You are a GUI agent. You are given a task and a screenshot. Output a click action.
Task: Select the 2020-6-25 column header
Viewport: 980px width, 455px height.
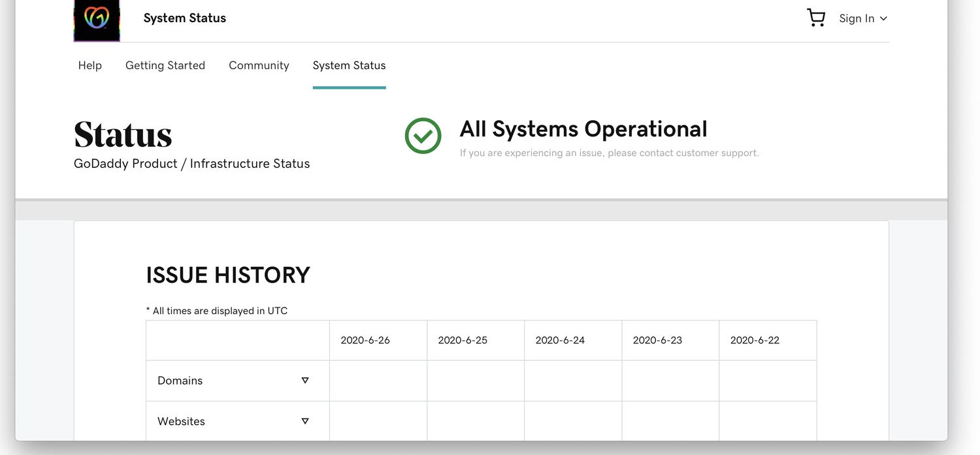463,340
